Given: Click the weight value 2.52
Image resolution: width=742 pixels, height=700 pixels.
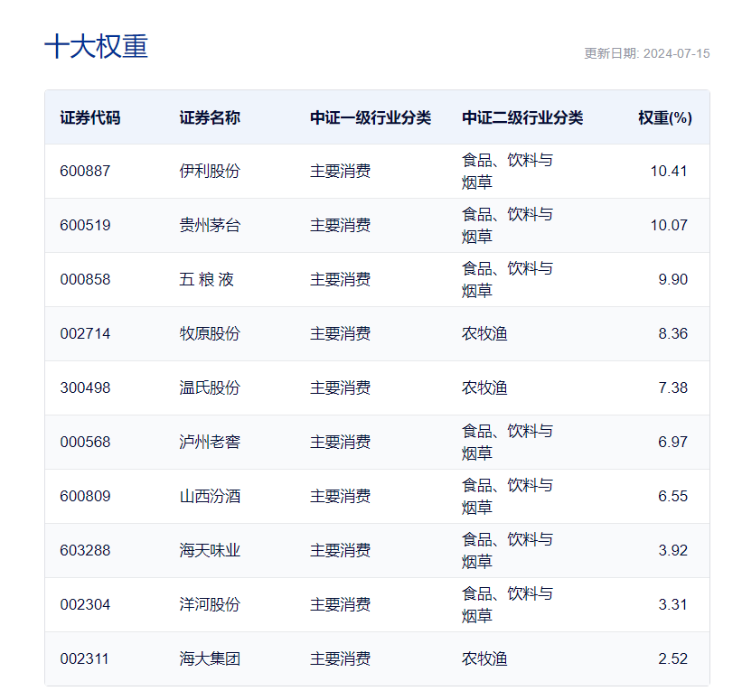Looking at the screenshot, I should point(673,658).
